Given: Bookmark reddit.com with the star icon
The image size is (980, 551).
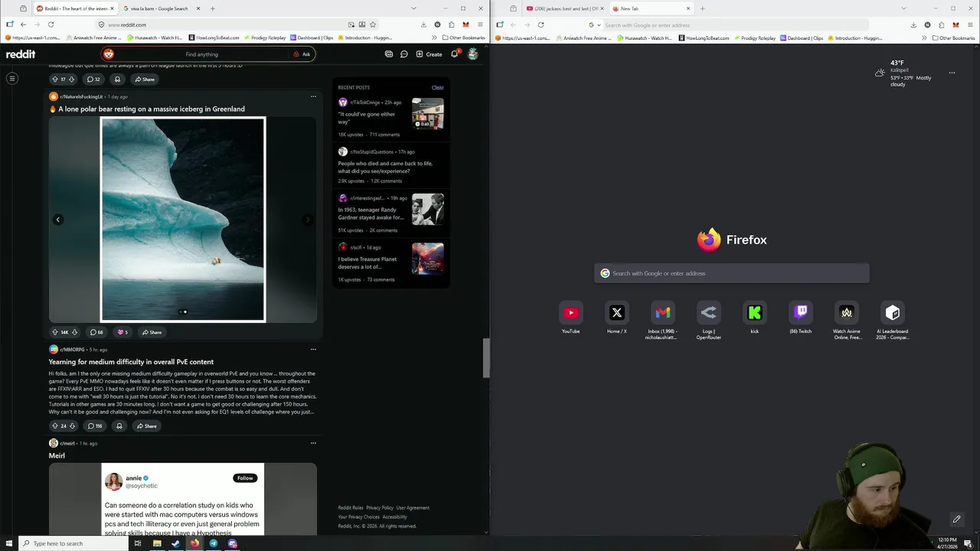Looking at the screenshot, I should 373,24.
